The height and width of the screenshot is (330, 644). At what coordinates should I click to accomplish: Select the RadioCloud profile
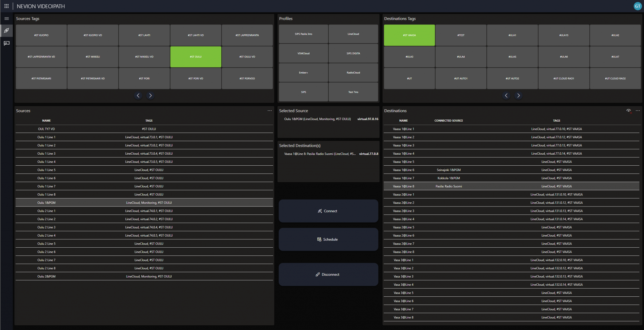tap(353, 72)
